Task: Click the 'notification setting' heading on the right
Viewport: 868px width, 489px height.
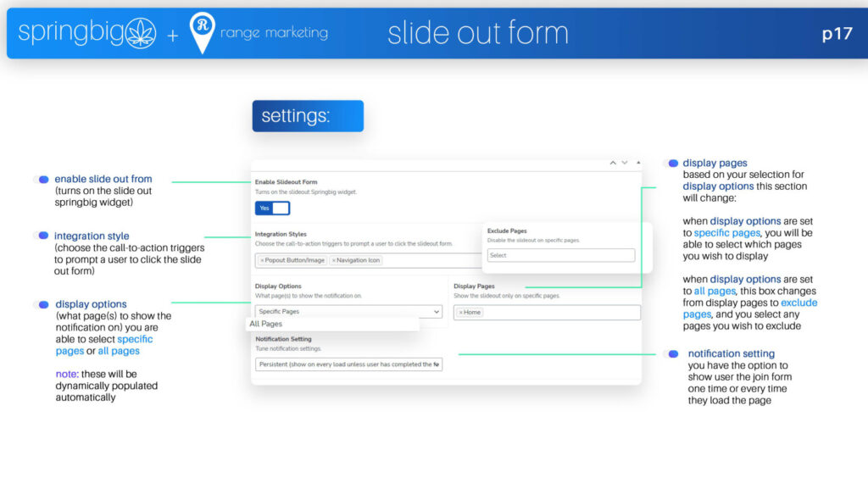Action: click(732, 353)
